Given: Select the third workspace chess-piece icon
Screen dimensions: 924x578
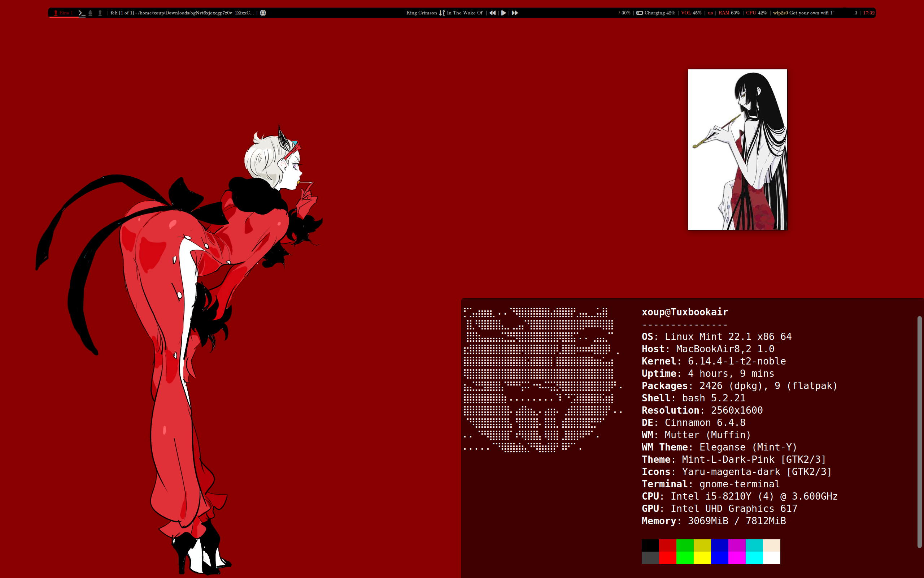Looking at the screenshot, I should 91,13.
